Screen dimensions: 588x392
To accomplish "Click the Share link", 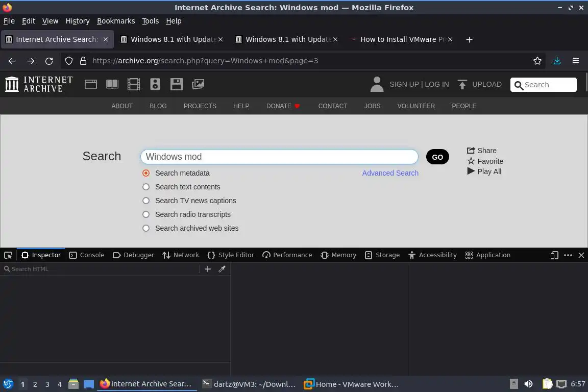I will coord(482,151).
